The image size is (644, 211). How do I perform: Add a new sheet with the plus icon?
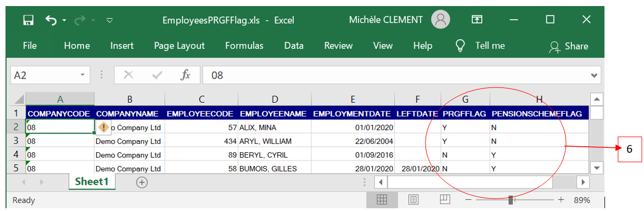(x=142, y=182)
